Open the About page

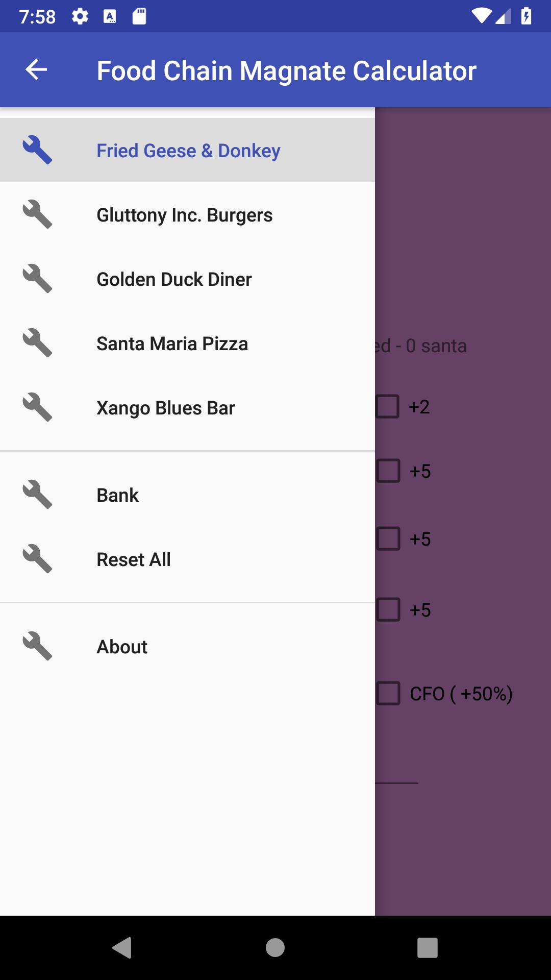click(187, 647)
